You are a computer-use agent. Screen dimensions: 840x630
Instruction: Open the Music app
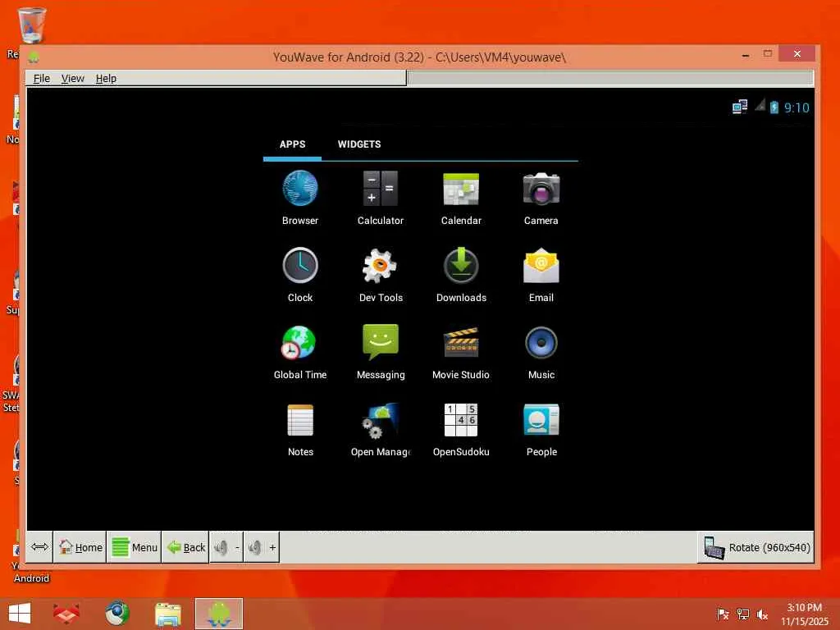pos(541,351)
